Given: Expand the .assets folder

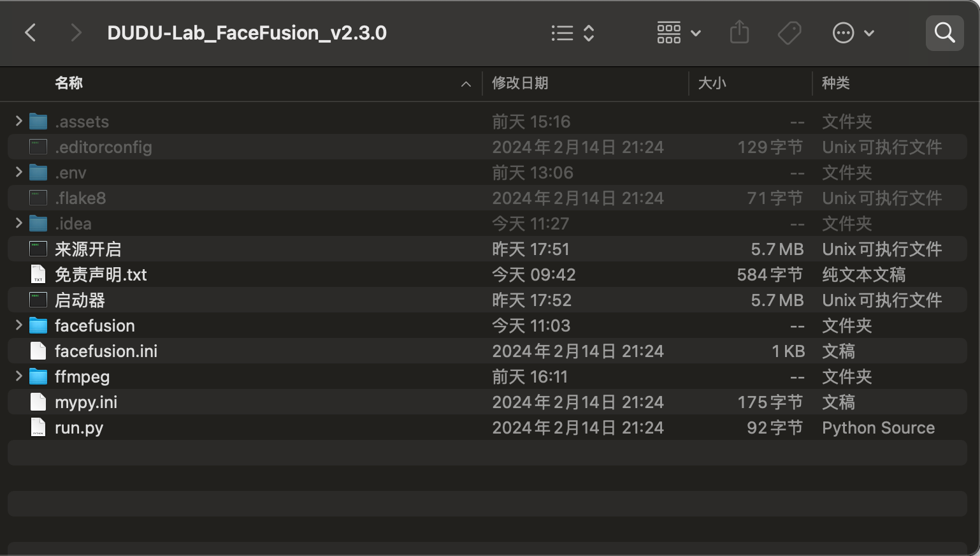Looking at the screenshot, I should pos(18,121).
